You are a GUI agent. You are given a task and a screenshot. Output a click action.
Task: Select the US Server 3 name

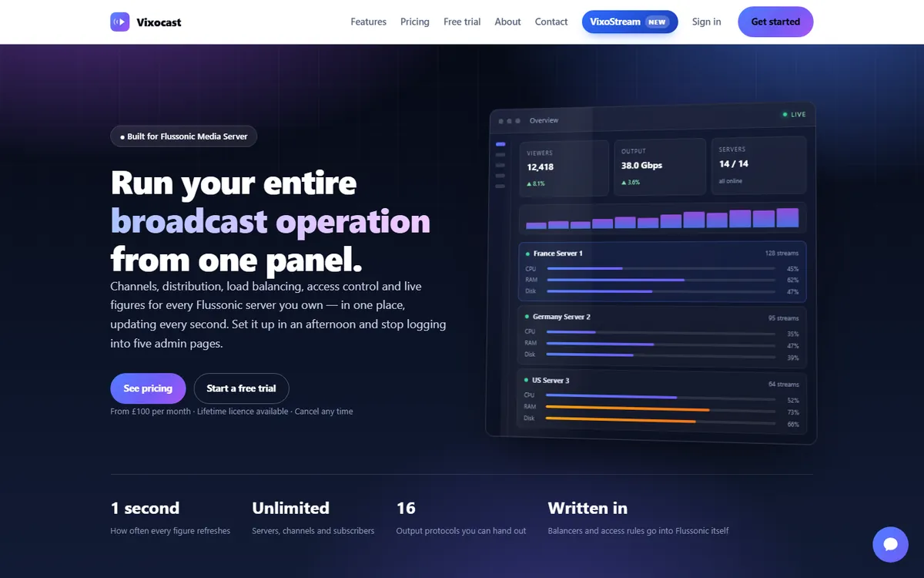pos(551,380)
